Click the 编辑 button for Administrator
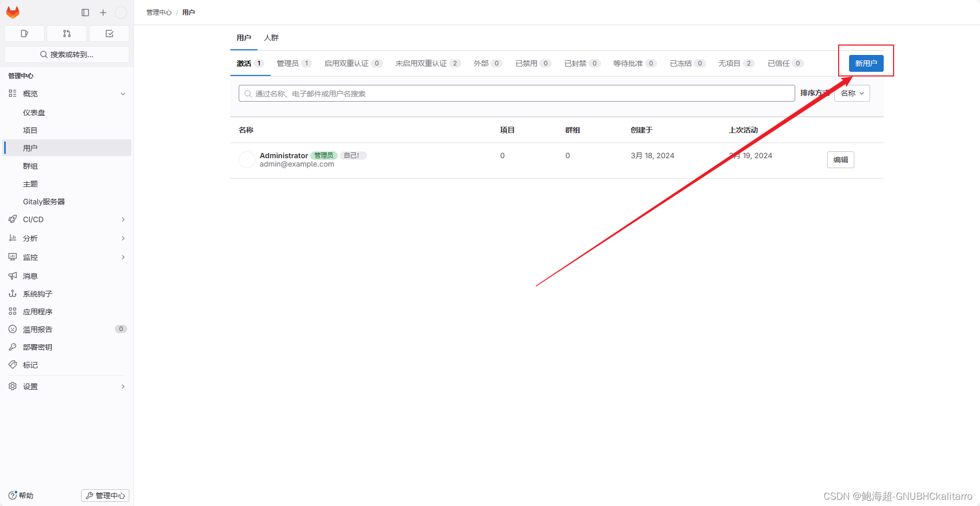The width and height of the screenshot is (980, 506). tap(841, 160)
